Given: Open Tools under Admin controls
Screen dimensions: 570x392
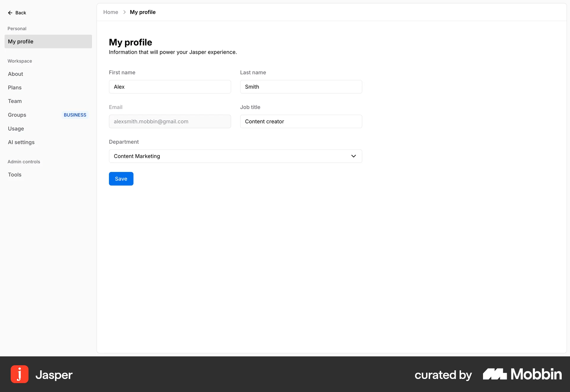Looking at the screenshot, I should pyautogui.click(x=15, y=175).
